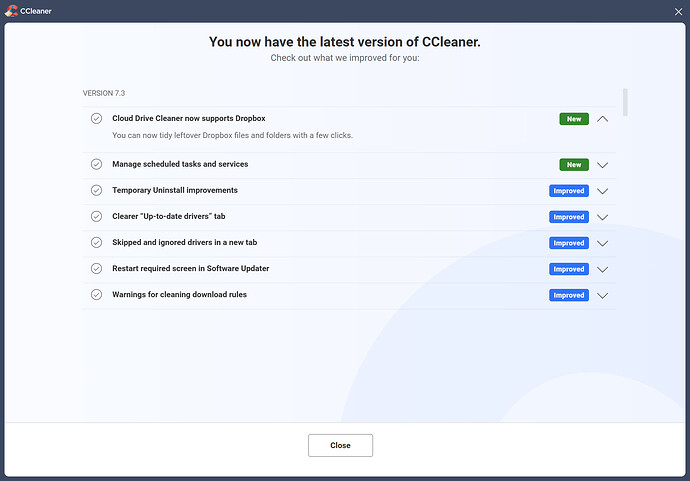Click checkmark icon beside Temporary Uninstall improvements
The width and height of the screenshot is (690, 481).
96,190
